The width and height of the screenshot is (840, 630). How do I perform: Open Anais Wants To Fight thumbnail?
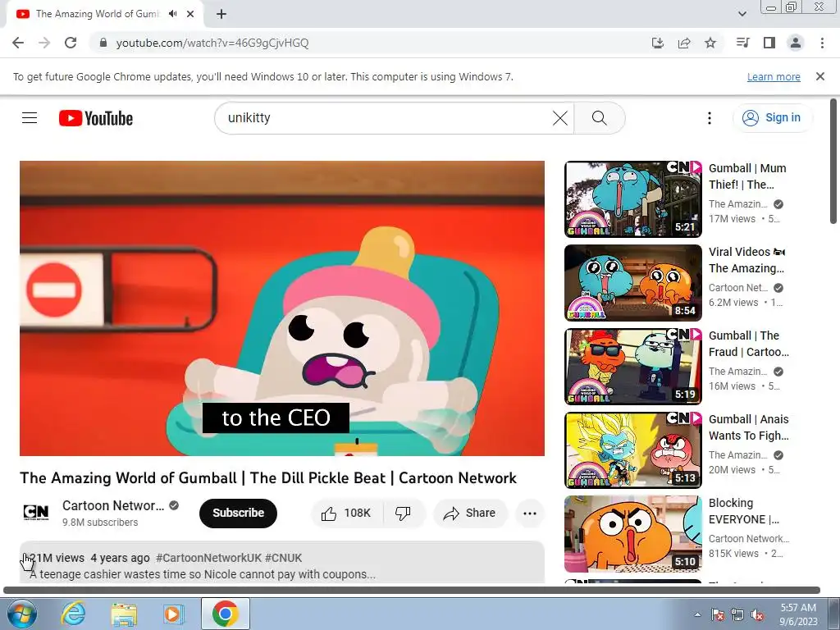[x=632, y=450]
